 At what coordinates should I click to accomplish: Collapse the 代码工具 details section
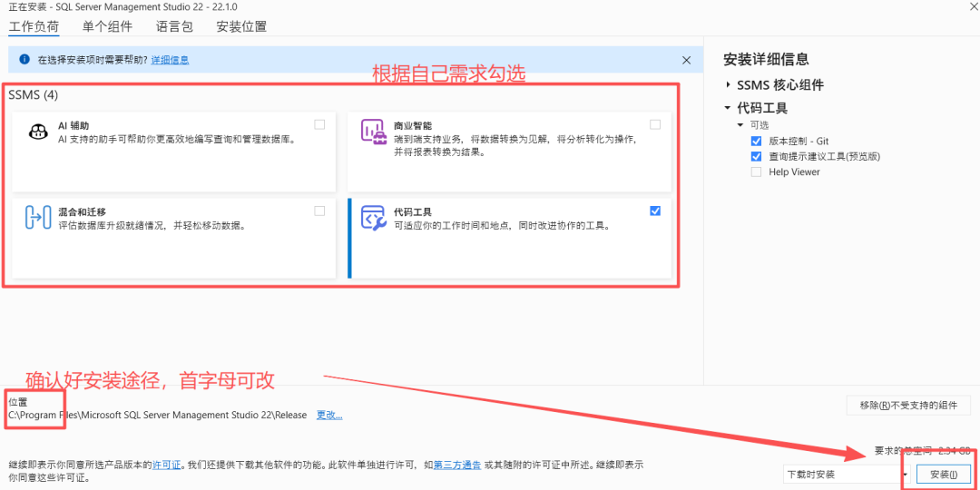click(728, 108)
